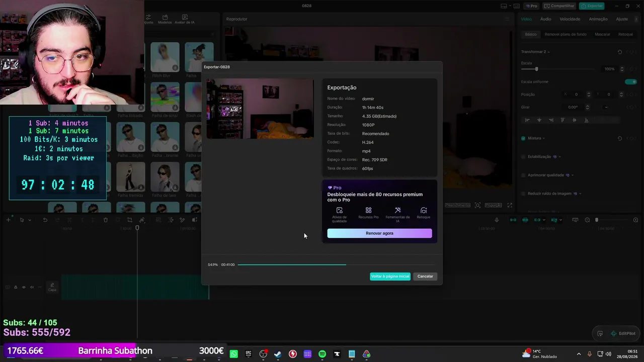
Task: Enable the Estabilização checkbox
Action: [x=523, y=157]
